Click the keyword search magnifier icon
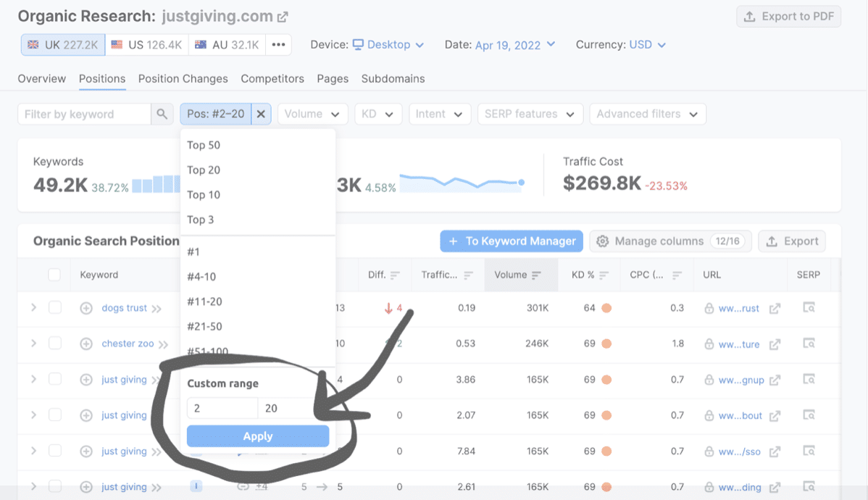The image size is (868, 500). 162,114
